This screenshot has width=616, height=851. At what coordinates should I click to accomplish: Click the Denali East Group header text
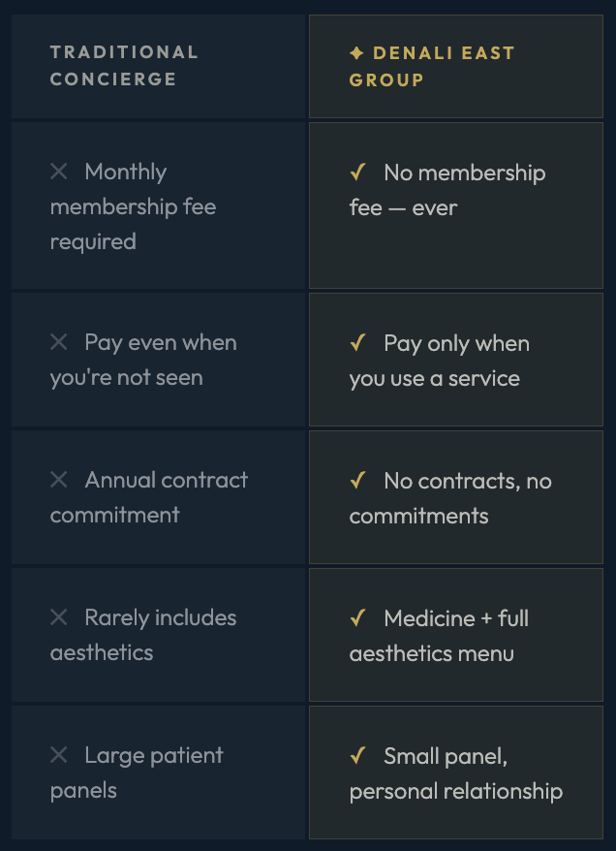(x=432, y=66)
